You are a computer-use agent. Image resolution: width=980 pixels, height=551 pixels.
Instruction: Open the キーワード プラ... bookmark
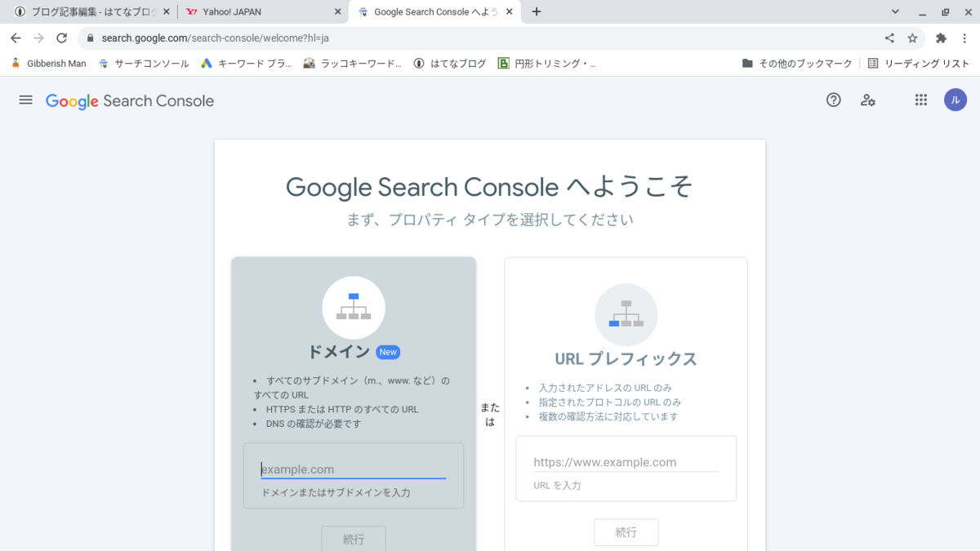point(247,63)
